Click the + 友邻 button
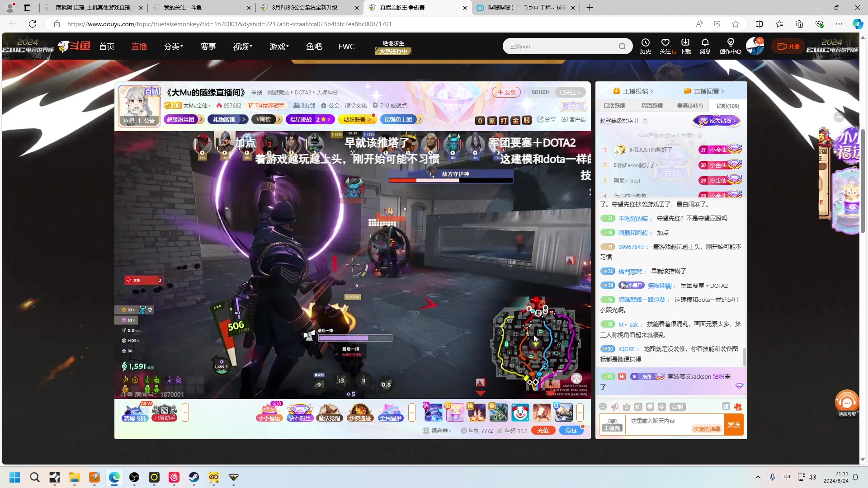The image size is (868, 488). pyautogui.click(x=506, y=92)
